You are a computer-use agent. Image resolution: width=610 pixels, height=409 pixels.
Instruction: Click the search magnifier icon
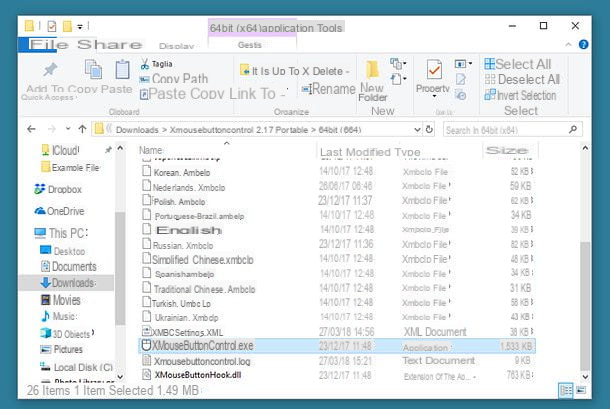pyautogui.click(x=573, y=129)
